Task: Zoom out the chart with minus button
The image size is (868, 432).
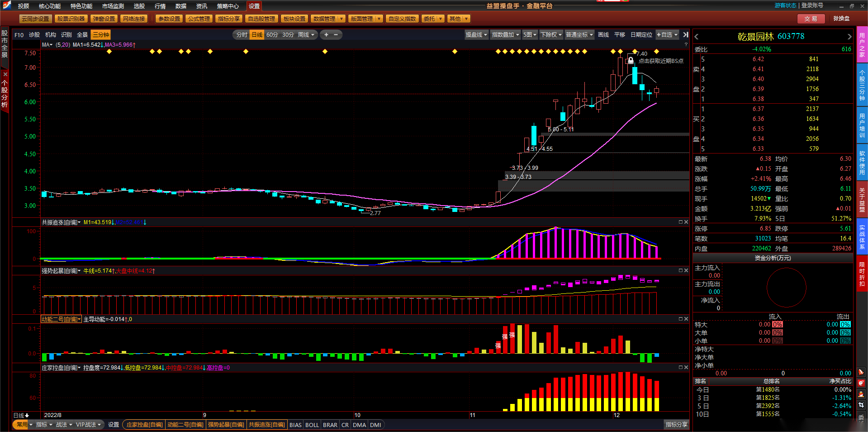Action: tap(336, 35)
